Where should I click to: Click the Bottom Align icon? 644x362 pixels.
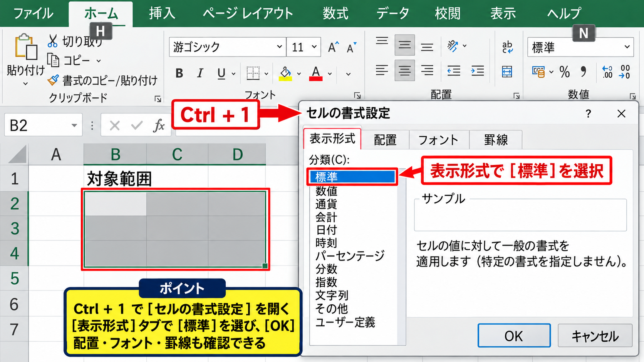click(x=427, y=47)
